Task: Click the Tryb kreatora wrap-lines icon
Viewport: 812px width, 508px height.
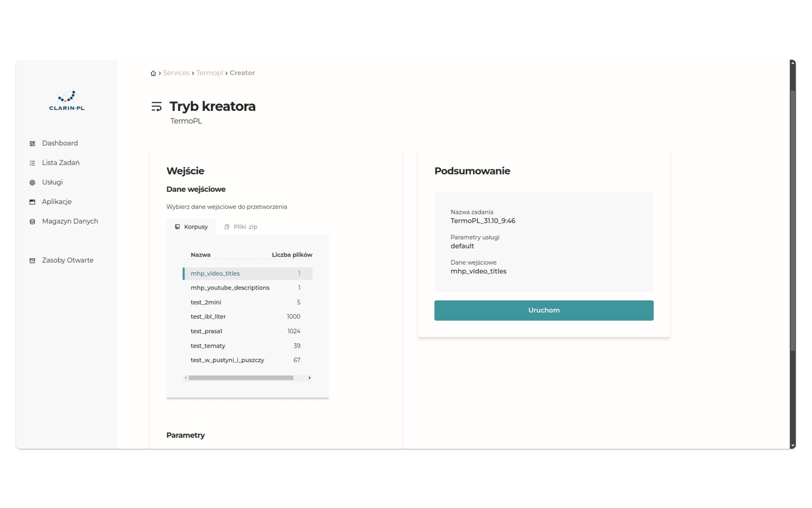Action: click(156, 106)
